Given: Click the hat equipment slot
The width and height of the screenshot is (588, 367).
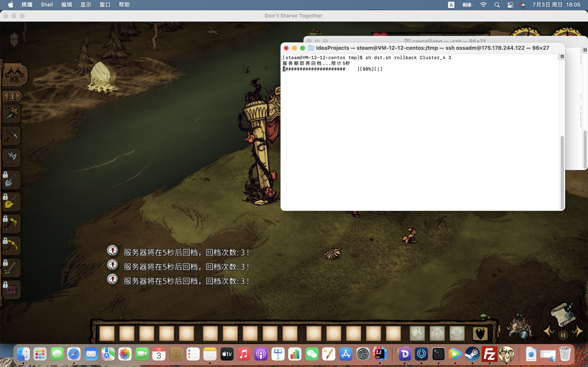Looking at the screenshot, I should pyautogui.click(x=457, y=334).
